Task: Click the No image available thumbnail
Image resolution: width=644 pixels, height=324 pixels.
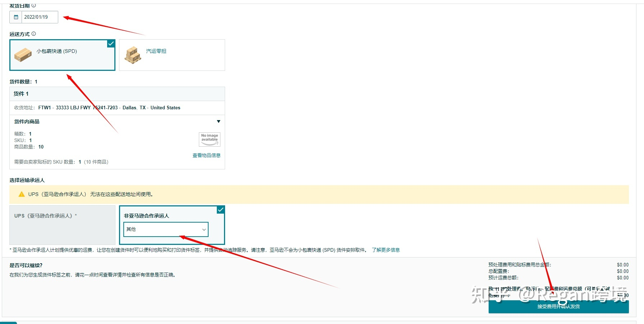Action: point(210,140)
